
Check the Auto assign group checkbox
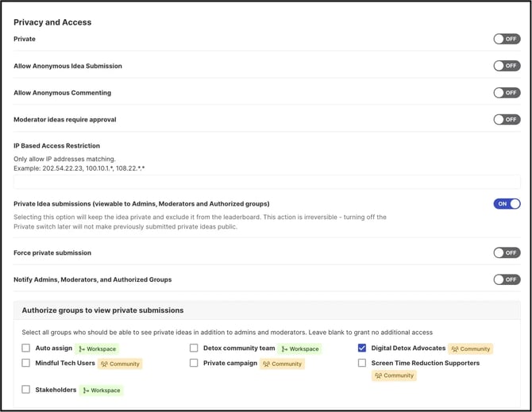26,348
